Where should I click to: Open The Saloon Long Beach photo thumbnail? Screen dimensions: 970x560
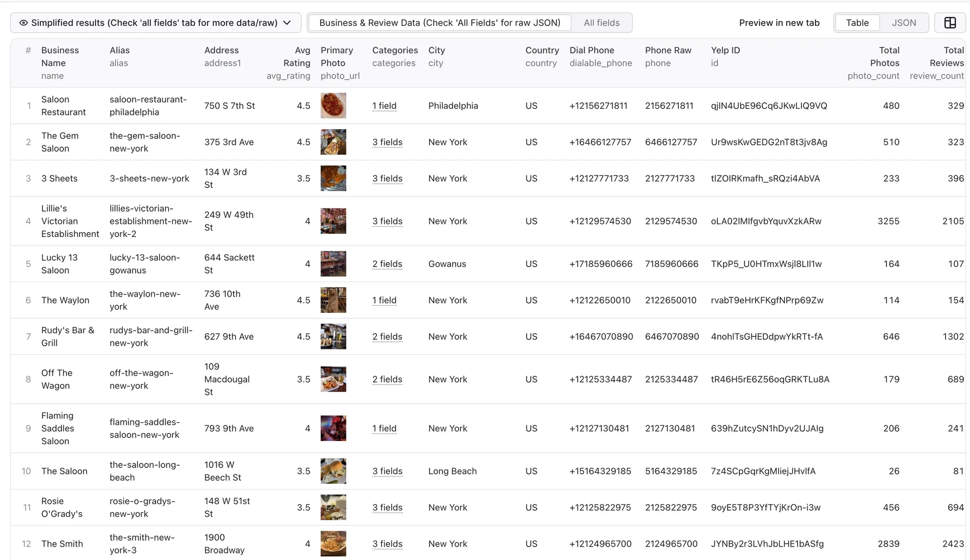pyautogui.click(x=333, y=471)
